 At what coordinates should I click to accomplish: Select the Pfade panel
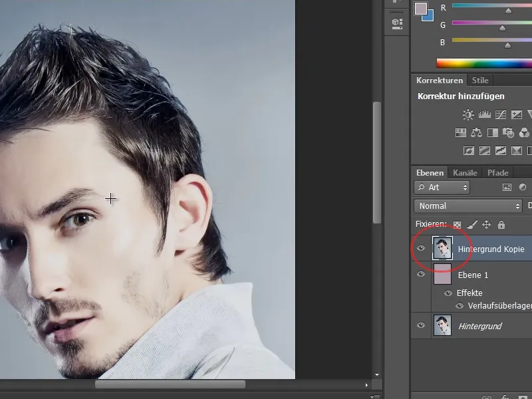499,172
